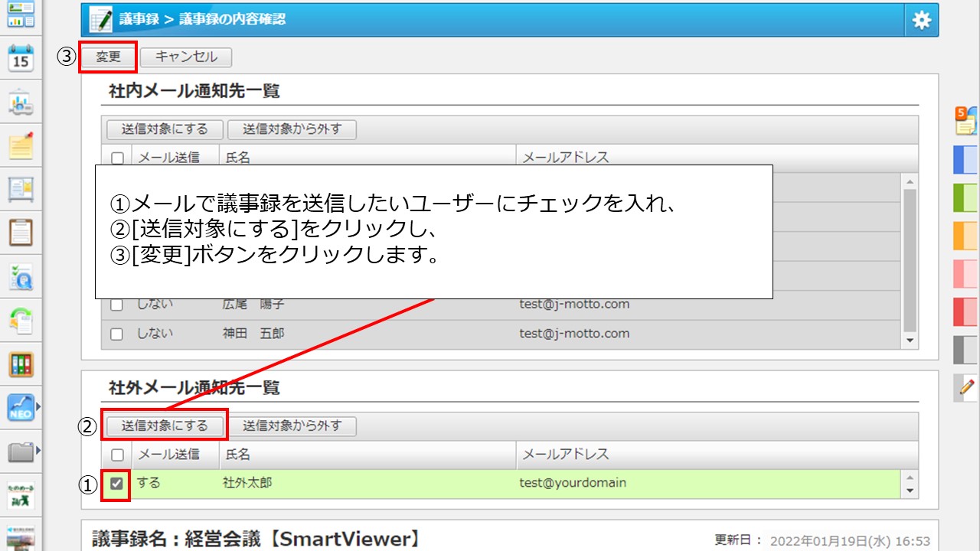The height and width of the screenshot is (551, 980).
Task: Click 広尾 陽子's email test@j-motto.com
Action: pyautogui.click(x=574, y=305)
